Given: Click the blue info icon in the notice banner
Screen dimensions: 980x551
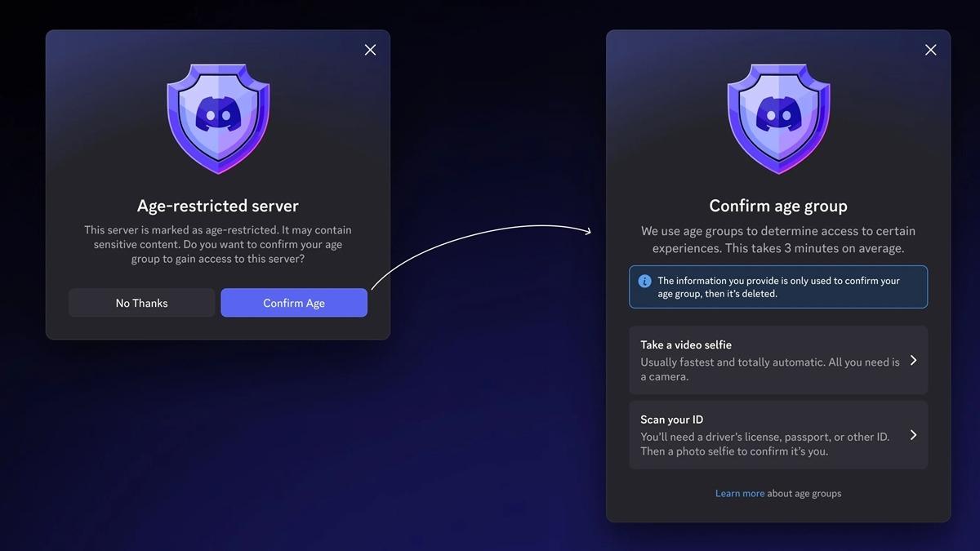Looking at the screenshot, I should 644,281.
